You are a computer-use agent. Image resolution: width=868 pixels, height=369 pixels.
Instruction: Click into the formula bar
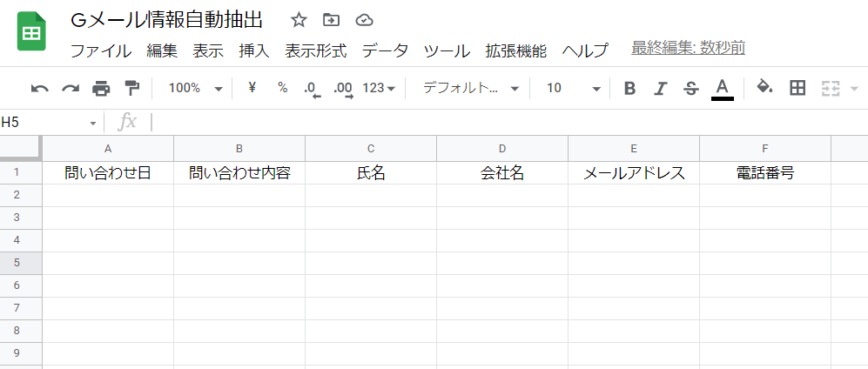tap(509, 123)
